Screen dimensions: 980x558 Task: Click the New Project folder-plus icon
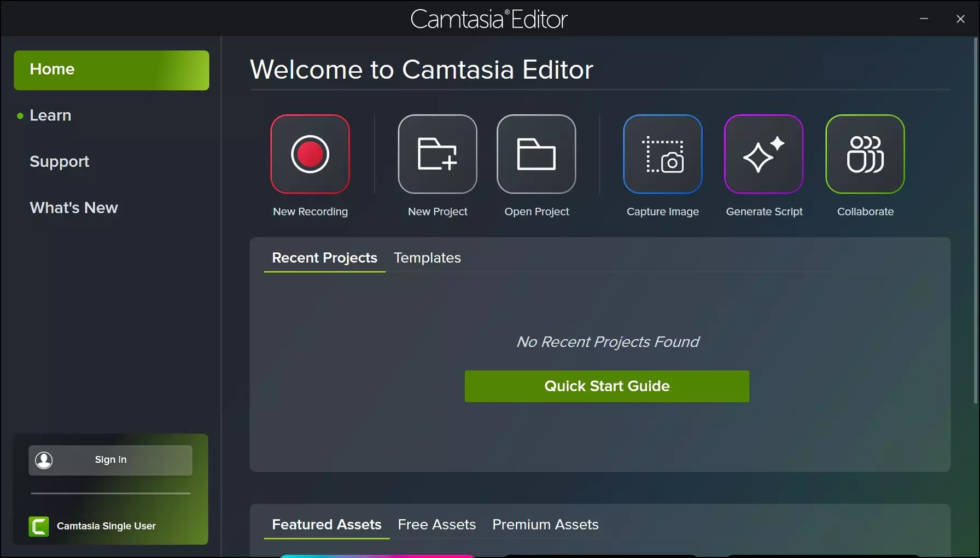click(x=437, y=154)
